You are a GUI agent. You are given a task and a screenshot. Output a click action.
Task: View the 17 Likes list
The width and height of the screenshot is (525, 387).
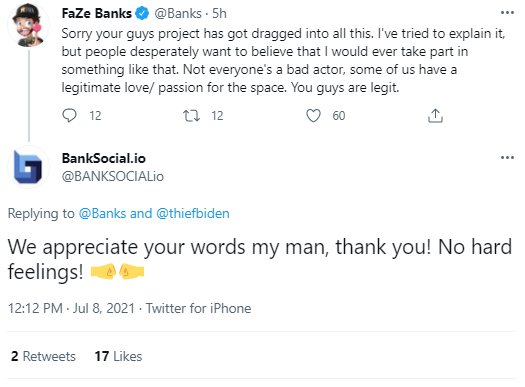pyautogui.click(x=118, y=356)
